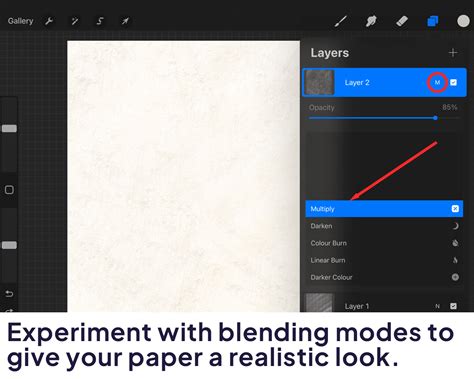Click the Layers panel title
The image size is (474, 379).
[x=330, y=53]
